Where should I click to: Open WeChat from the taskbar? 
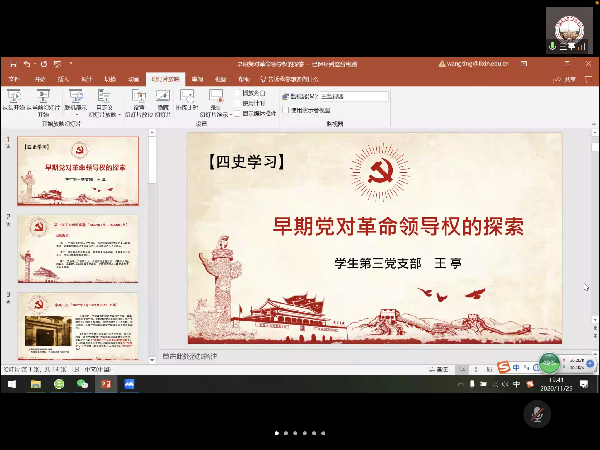point(82,384)
